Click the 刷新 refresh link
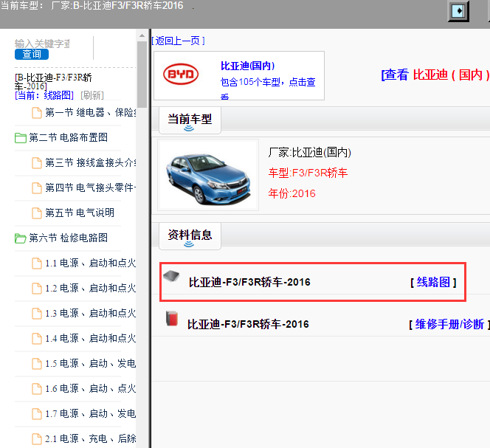This screenshot has height=448, width=490. click(x=92, y=95)
